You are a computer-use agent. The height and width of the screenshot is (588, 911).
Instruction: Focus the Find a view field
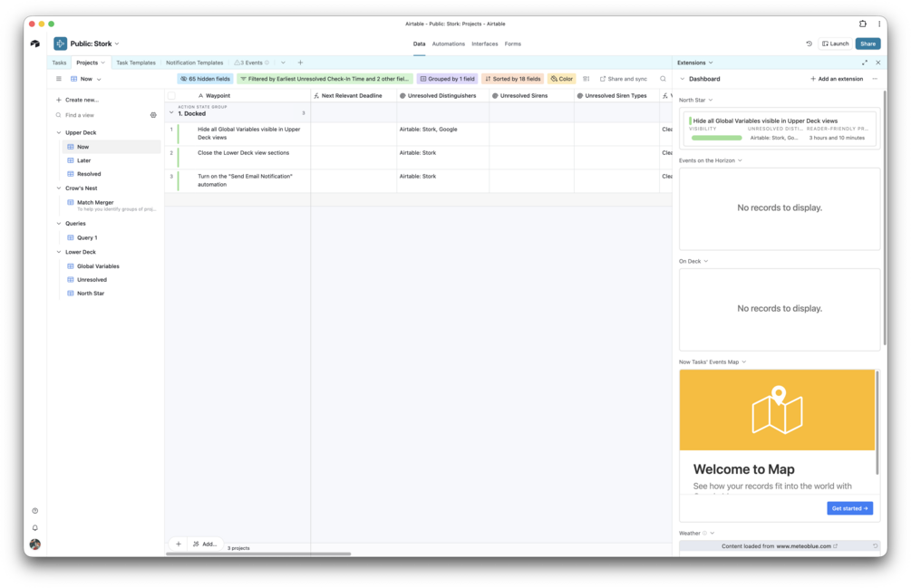coord(102,115)
